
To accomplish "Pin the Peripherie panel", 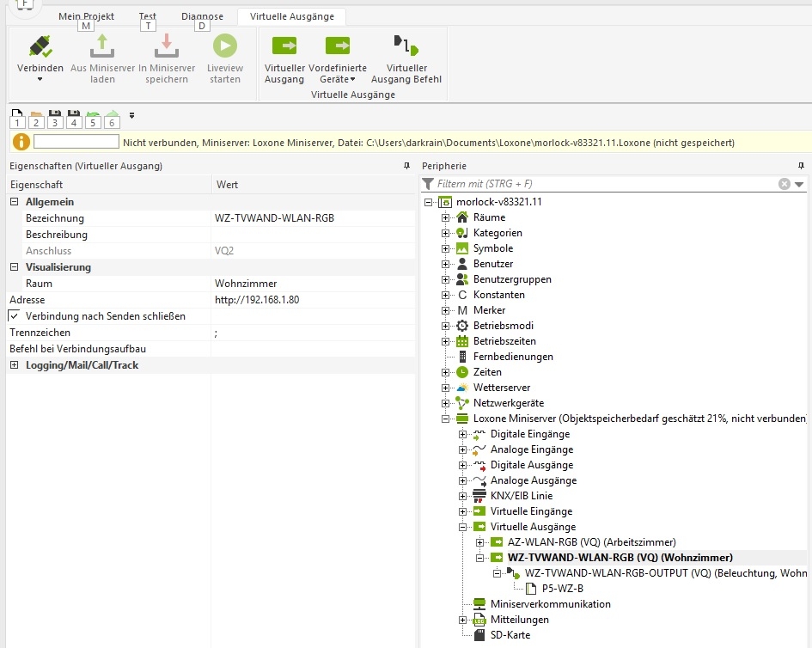I will 802,166.
